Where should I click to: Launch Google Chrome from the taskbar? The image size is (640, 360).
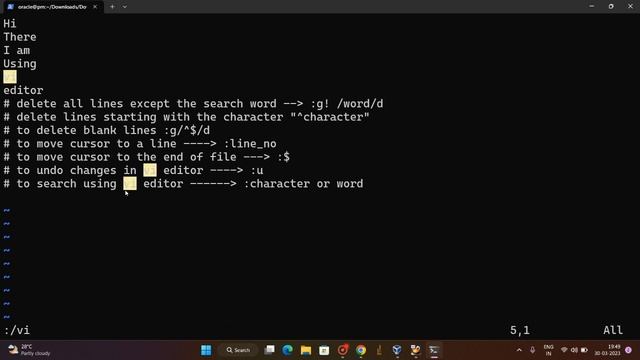[x=361, y=350]
